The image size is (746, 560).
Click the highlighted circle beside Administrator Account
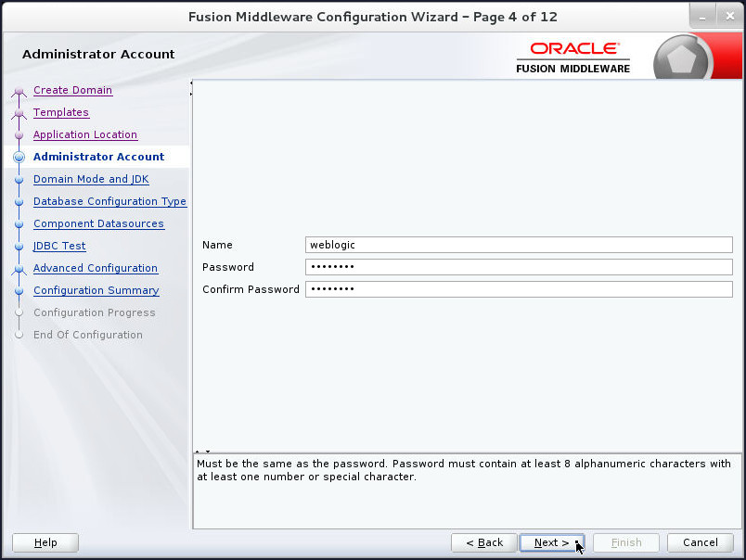tap(19, 157)
